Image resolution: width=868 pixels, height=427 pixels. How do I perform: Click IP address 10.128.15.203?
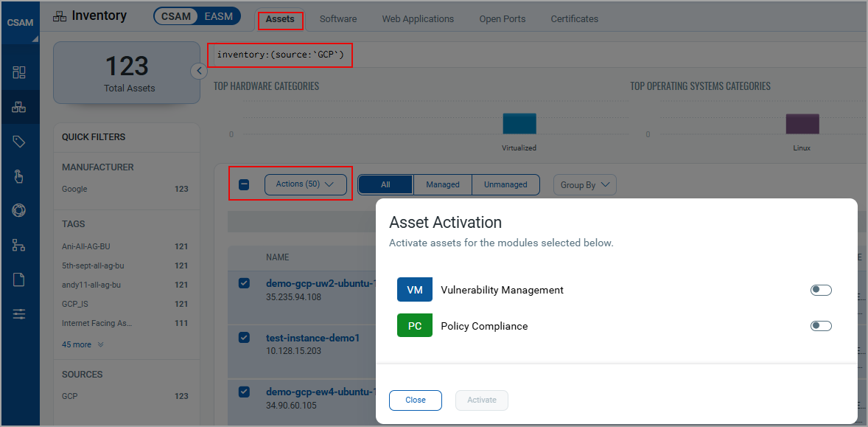[x=293, y=350]
